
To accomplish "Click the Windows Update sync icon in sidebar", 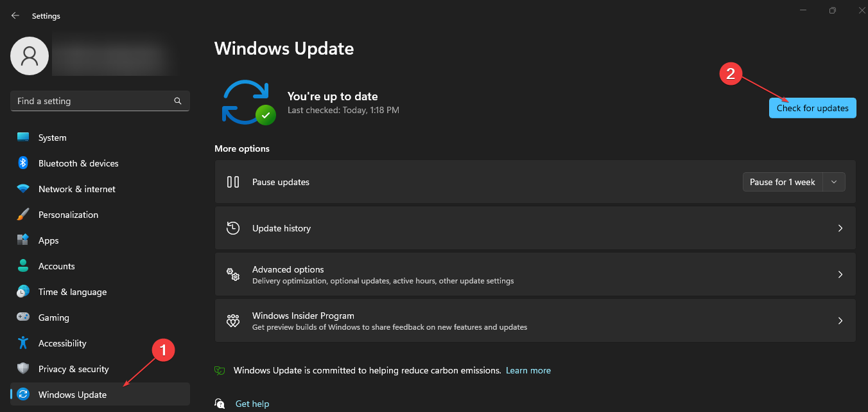I will pyautogui.click(x=23, y=395).
